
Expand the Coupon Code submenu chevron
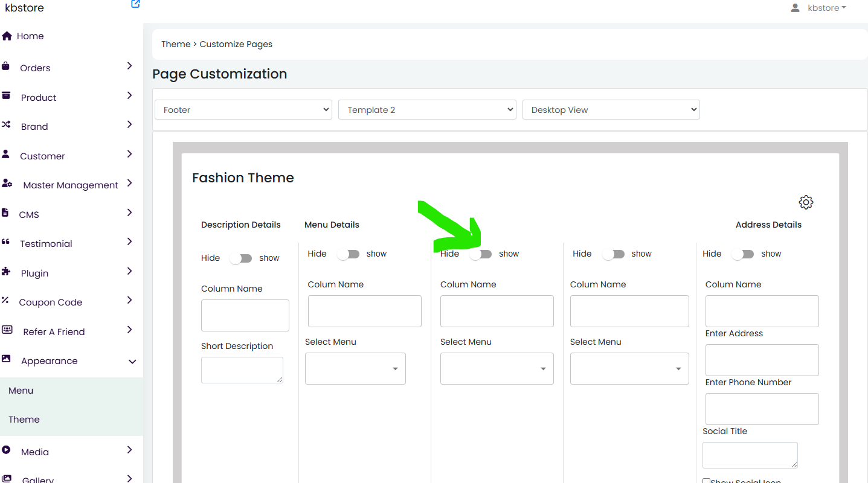129,300
